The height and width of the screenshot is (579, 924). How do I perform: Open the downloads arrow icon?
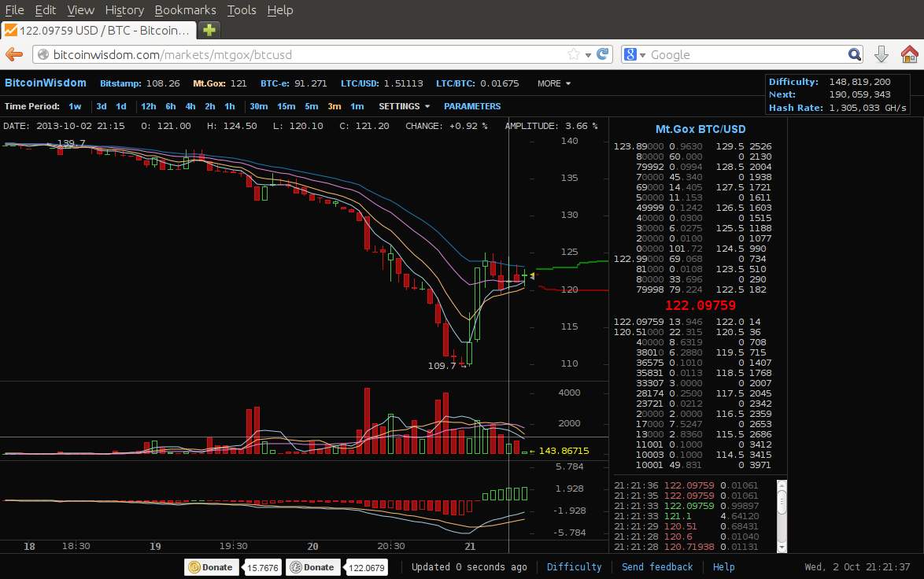click(881, 55)
